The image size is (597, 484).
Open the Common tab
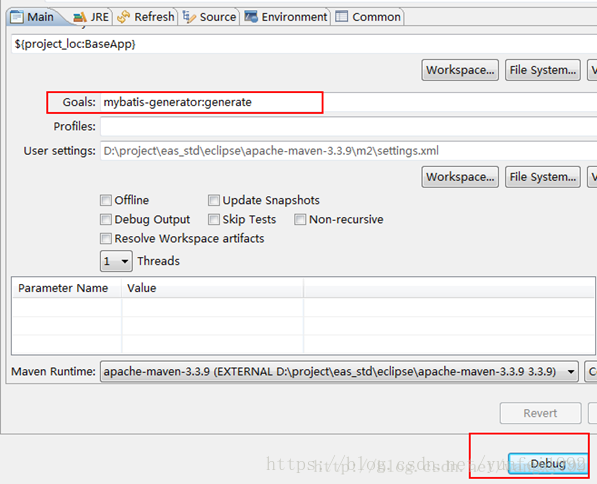[x=368, y=17]
